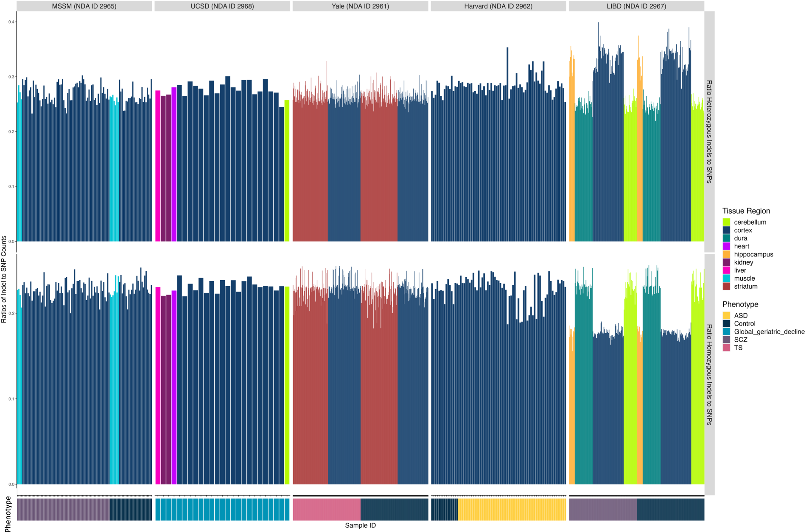Select the muscle legend color swatch
This screenshot has height=532, width=806.
pos(726,279)
